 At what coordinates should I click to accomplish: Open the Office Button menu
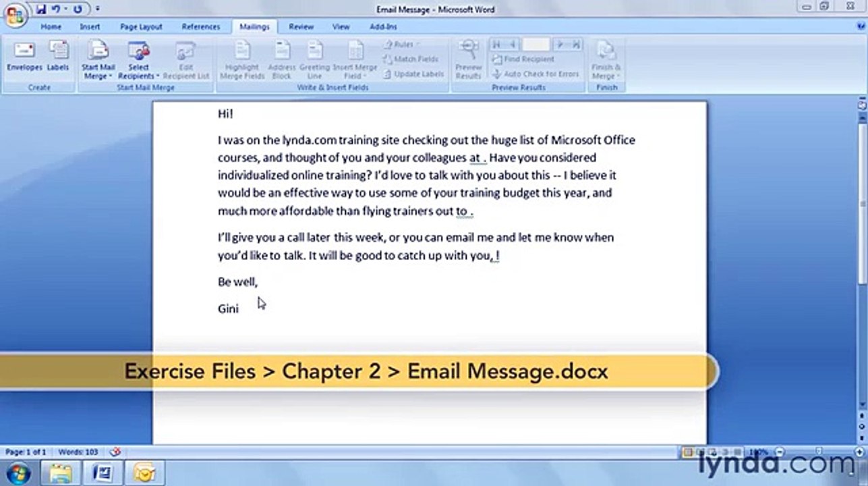click(x=15, y=13)
